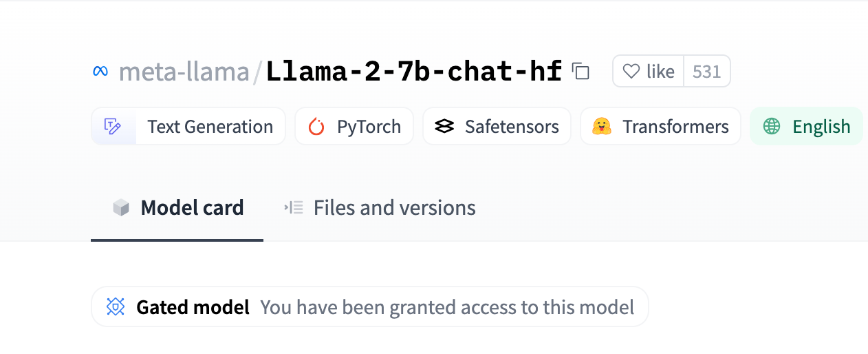868x354 pixels.
Task: Click the Text Generation pencil icon
Action: click(113, 126)
